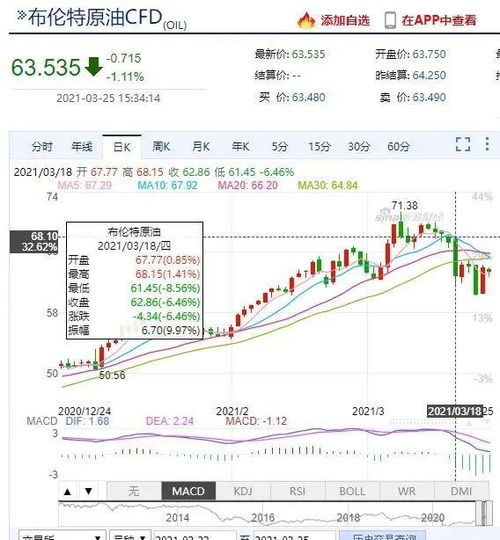Add Brent crude to 添加自选 watchlist
The width and height of the screenshot is (500, 540).
pyautogui.click(x=345, y=20)
